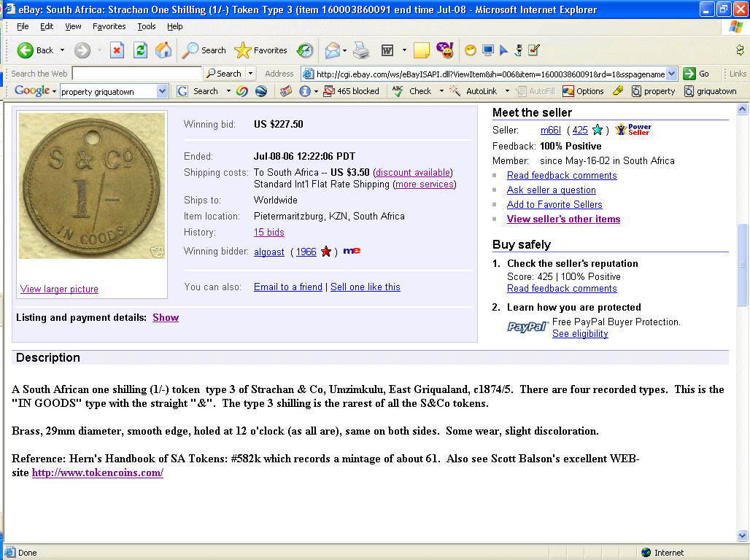The height and width of the screenshot is (560, 750).
Task: Expand the address bar URL dropdown
Action: tap(671, 74)
